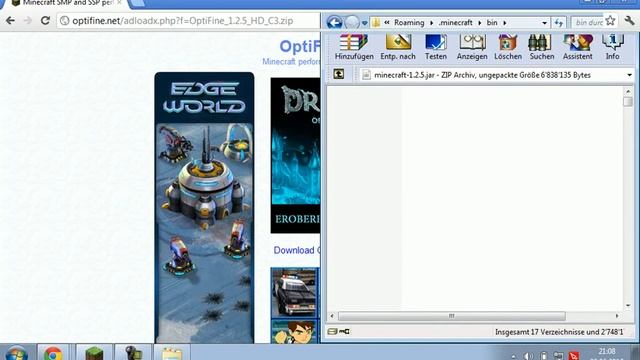640x360 pixels.
Task: Click the WinRAR vertical scrollbar up arrow
Action: (628, 91)
